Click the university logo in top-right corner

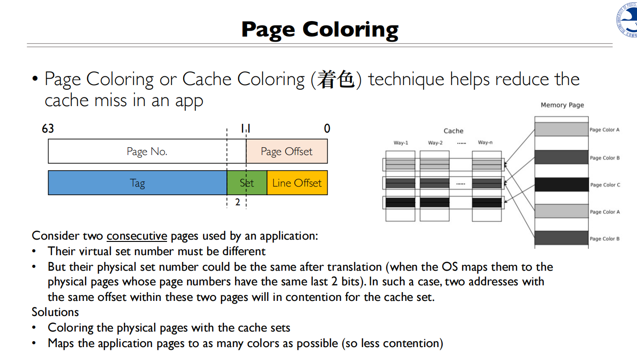(627, 19)
